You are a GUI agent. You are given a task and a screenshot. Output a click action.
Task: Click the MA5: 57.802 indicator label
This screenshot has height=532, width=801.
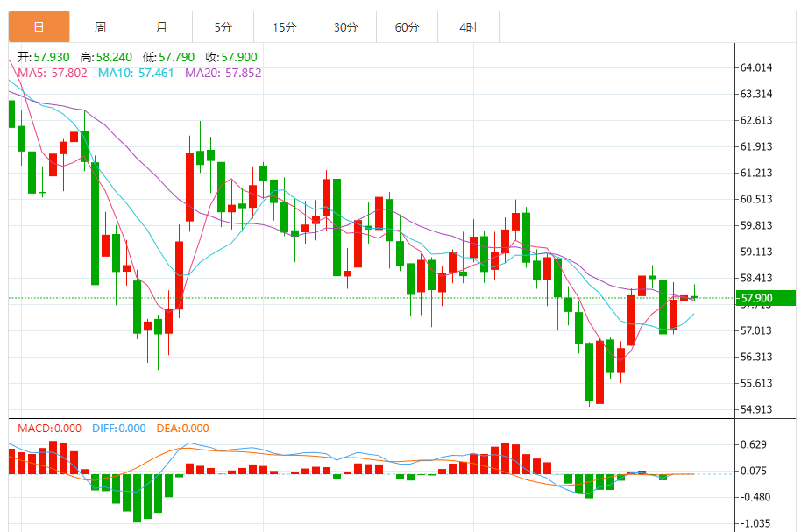tap(52, 73)
